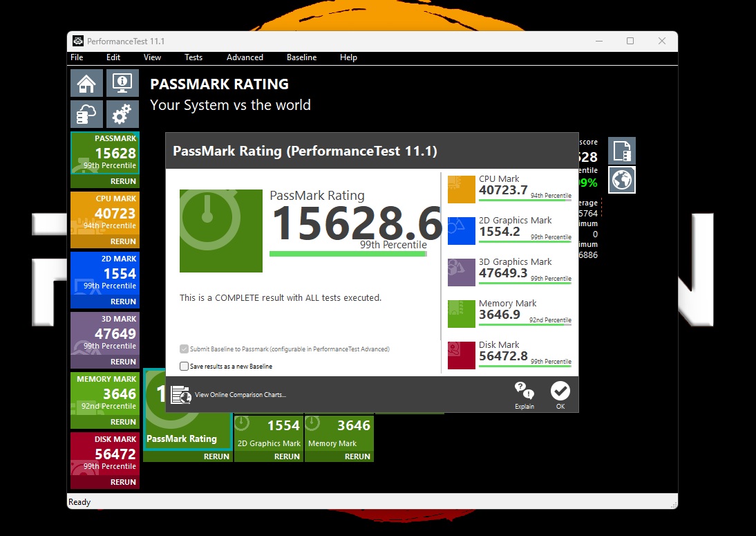Screen dimensions: 756x536
Task: Click the PassMark Rating percentile bar
Action: tap(348, 254)
